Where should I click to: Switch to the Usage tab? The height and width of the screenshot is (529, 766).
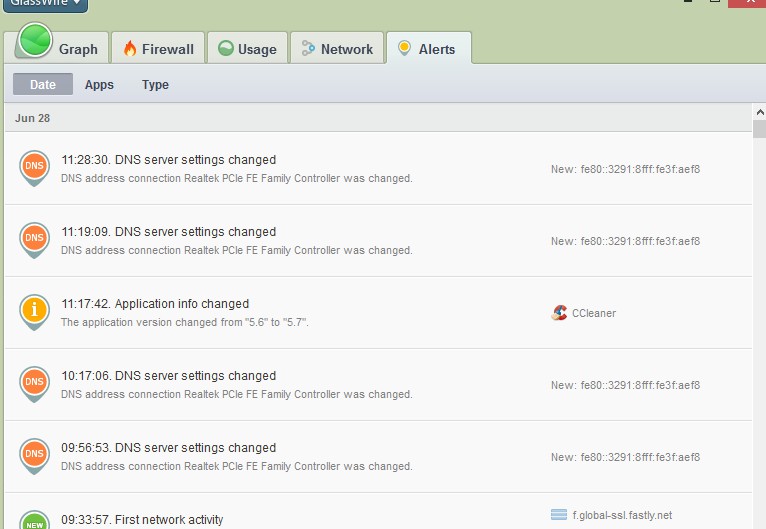[x=247, y=48]
